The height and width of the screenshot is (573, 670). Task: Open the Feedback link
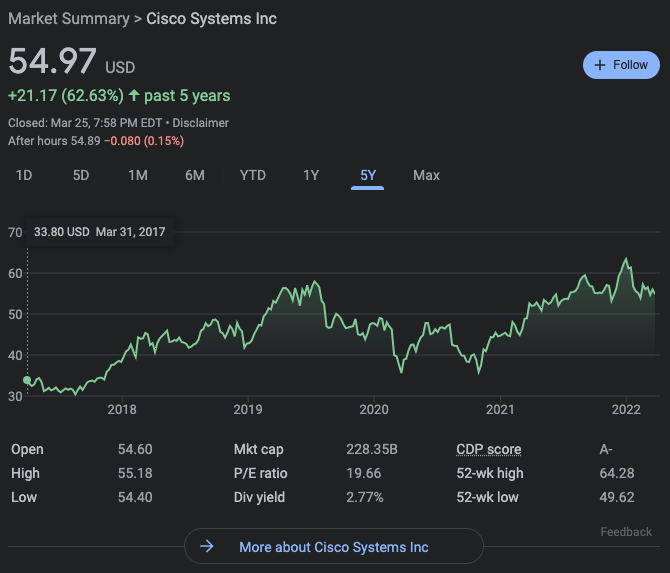click(x=626, y=532)
